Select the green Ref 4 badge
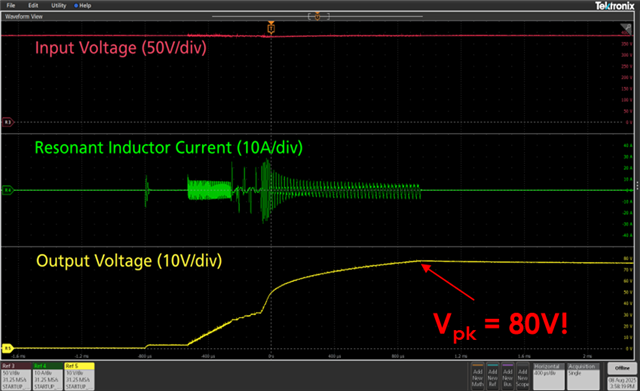The width and height of the screenshot is (640, 391). coord(48,376)
